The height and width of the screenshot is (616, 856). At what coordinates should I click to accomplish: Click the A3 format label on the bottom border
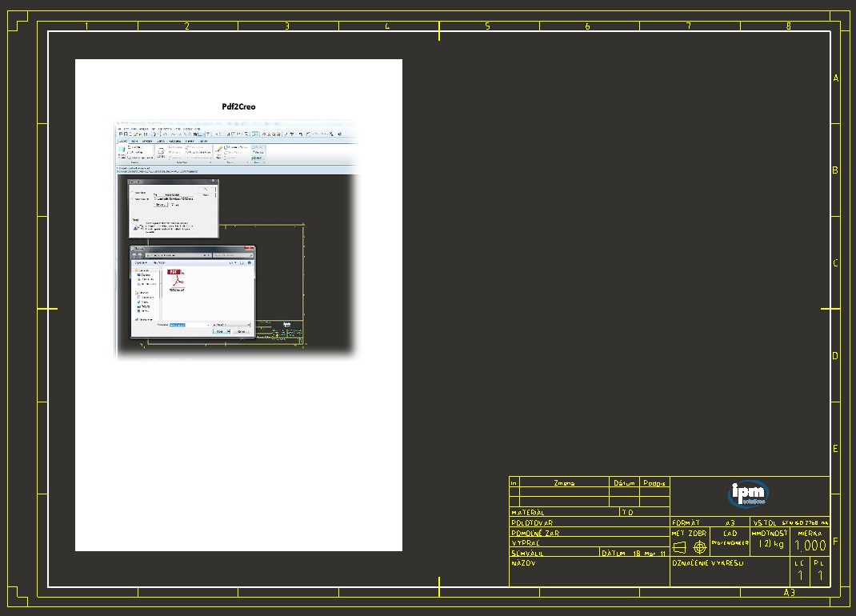coord(790,592)
